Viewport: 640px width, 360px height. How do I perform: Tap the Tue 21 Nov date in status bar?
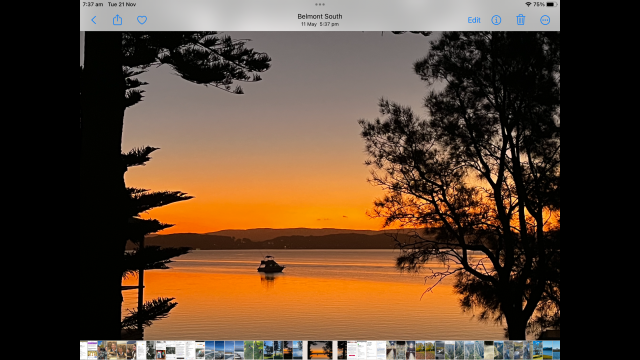point(122,4)
